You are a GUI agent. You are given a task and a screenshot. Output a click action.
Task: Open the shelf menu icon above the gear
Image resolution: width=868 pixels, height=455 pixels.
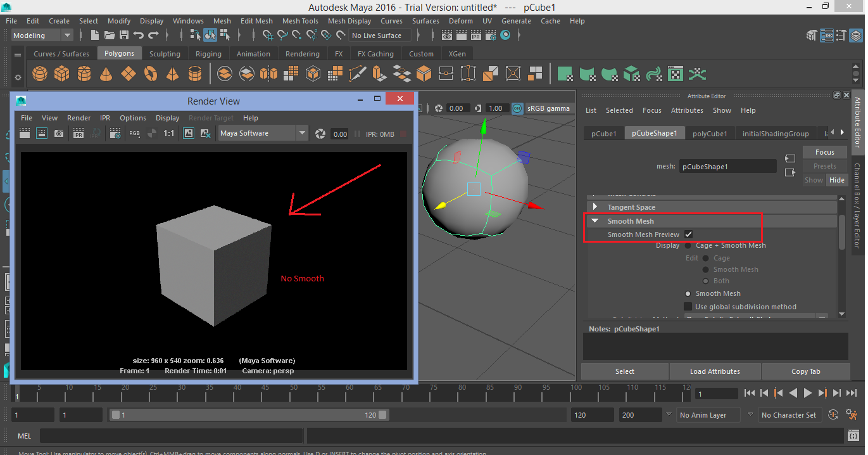pos(18,54)
